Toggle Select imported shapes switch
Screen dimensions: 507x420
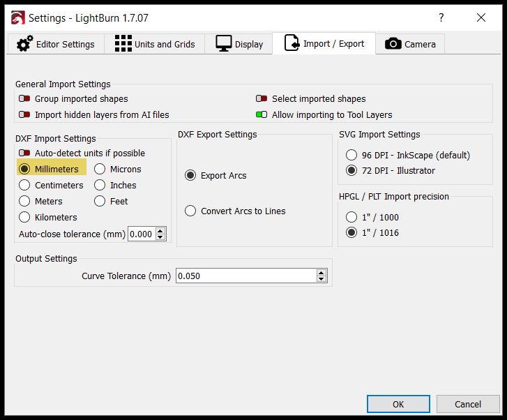262,98
